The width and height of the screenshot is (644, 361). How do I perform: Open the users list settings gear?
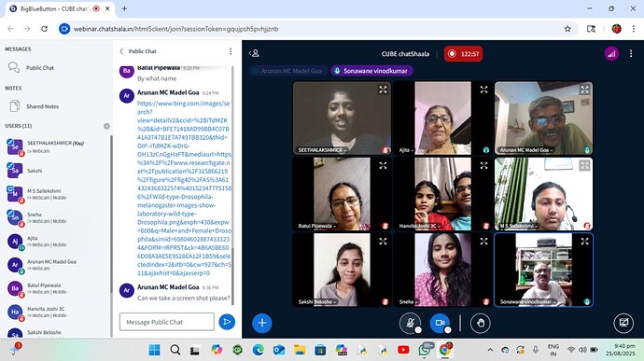(x=106, y=126)
